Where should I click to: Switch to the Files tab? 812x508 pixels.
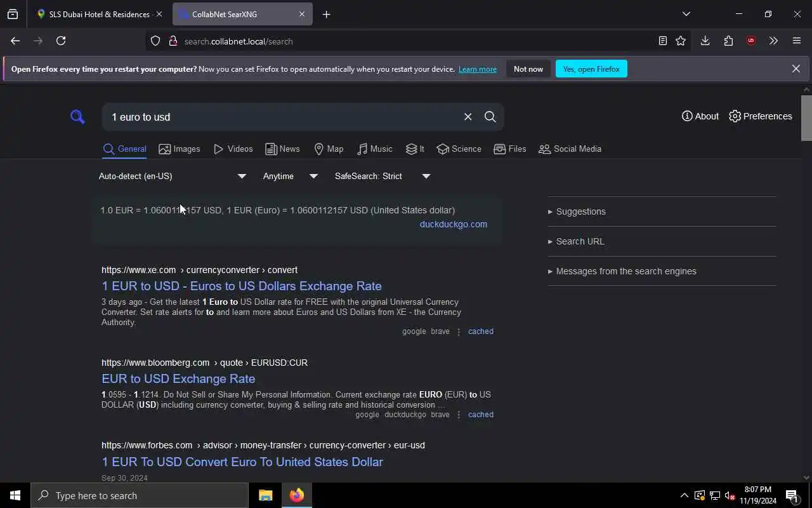[510, 149]
